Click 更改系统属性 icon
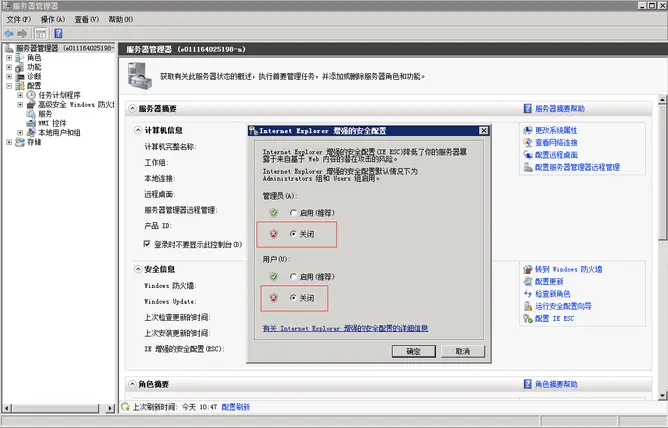 click(528, 130)
